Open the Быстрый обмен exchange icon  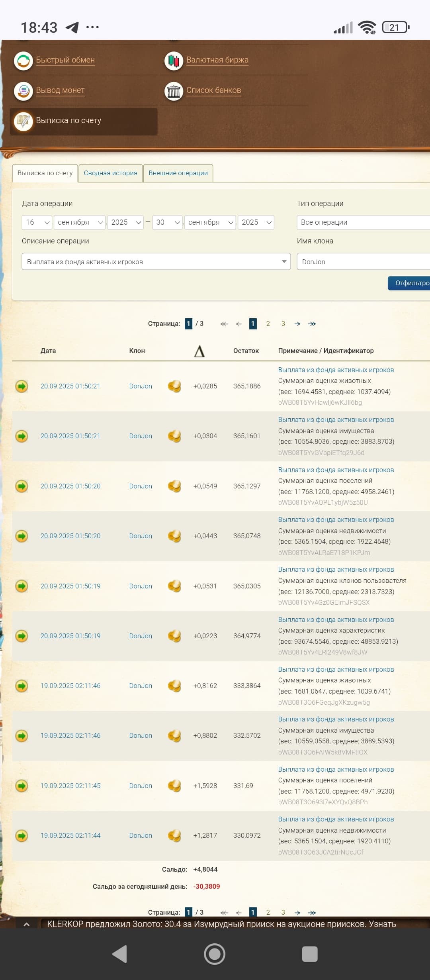pyautogui.click(x=23, y=61)
